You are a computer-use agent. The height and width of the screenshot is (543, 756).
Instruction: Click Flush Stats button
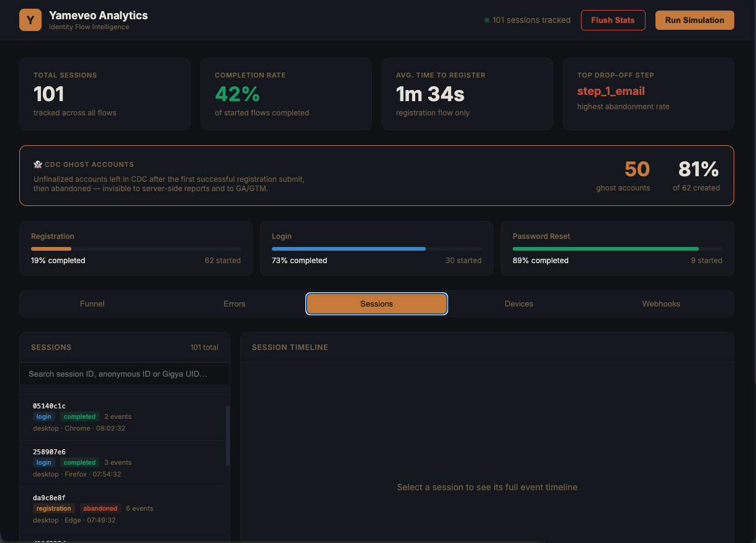point(613,20)
